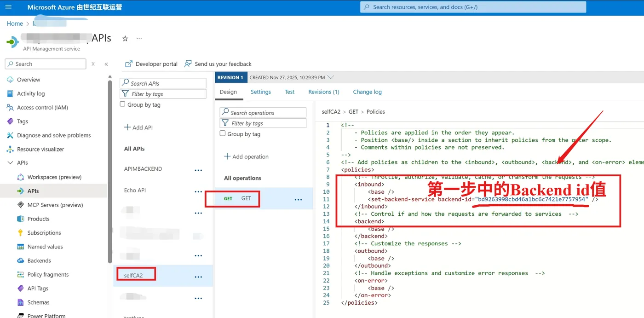The image size is (644, 318).
Task: Open Policy fragments
Action: [x=48, y=274]
